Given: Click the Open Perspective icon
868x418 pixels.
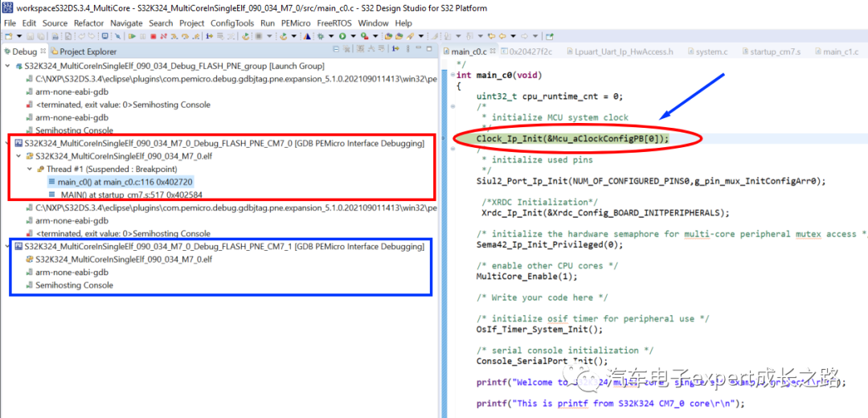Looking at the screenshot, I should (550, 36).
